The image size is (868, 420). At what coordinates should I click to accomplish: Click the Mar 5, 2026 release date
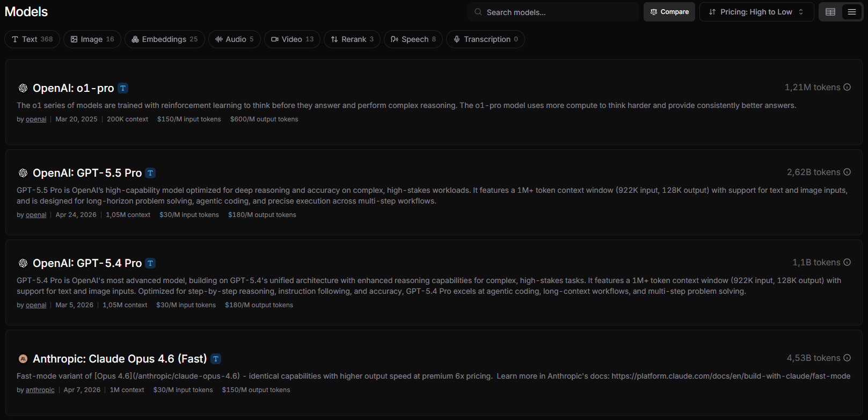[x=75, y=305]
